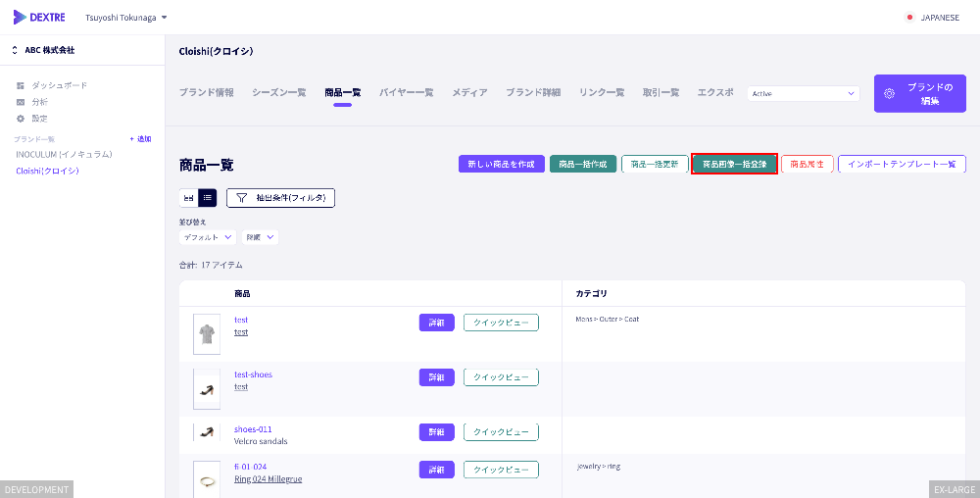Viewport: 980px width, 498px height.
Task: Click the Japan flag language icon
Action: (x=909, y=18)
